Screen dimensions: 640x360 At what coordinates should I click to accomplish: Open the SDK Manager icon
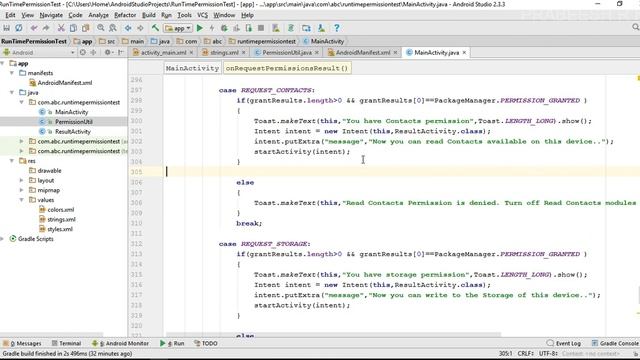[322, 28]
